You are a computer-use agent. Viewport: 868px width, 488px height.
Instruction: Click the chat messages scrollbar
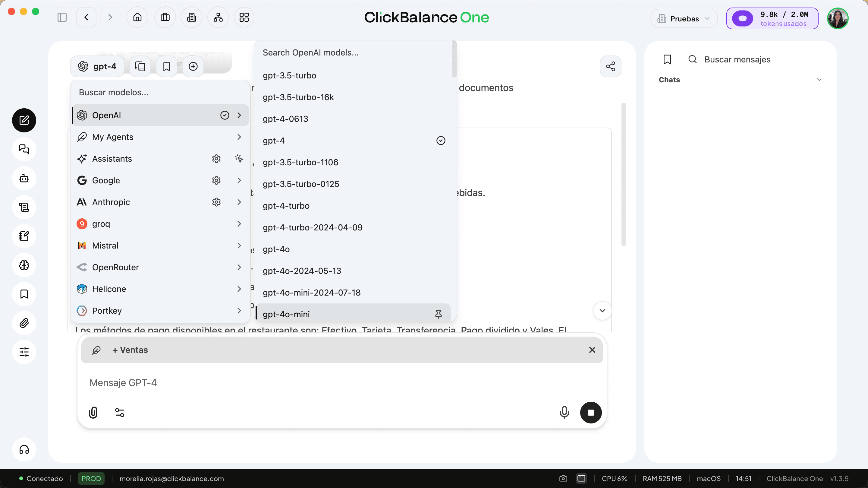[x=624, y=174]
